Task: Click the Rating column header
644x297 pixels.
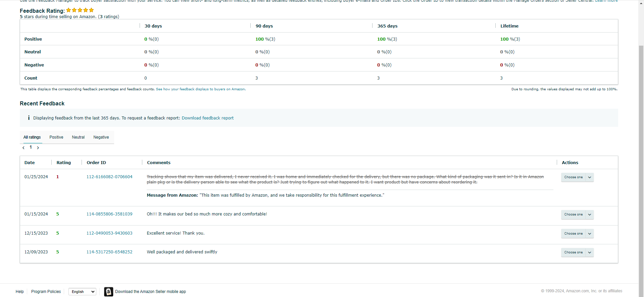Action: click(64, 163)
